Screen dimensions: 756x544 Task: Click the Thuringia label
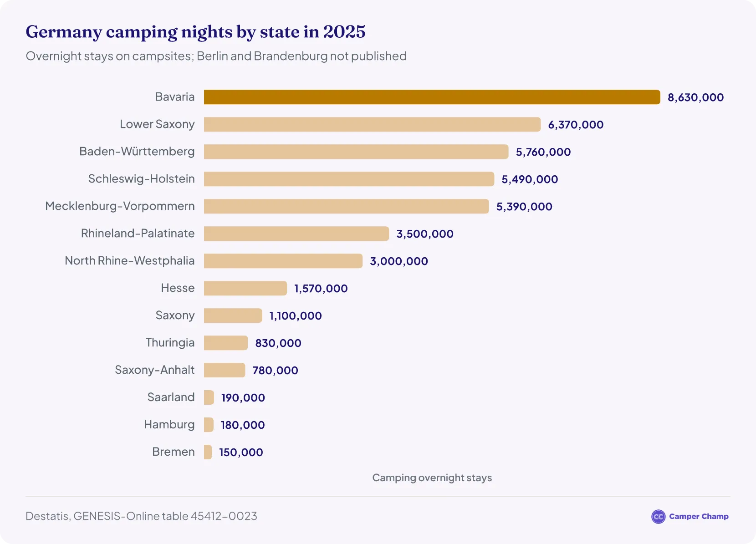(x=170, y=343)
